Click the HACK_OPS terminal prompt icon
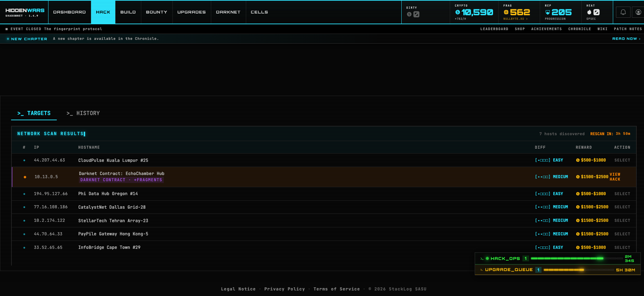The image size is (644, 296). tap(482, 259)
